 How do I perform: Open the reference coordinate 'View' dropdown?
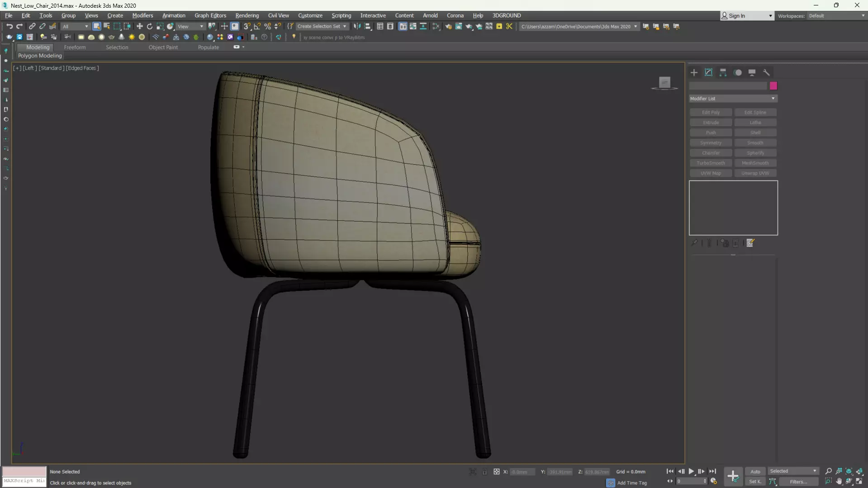point(190,26)
